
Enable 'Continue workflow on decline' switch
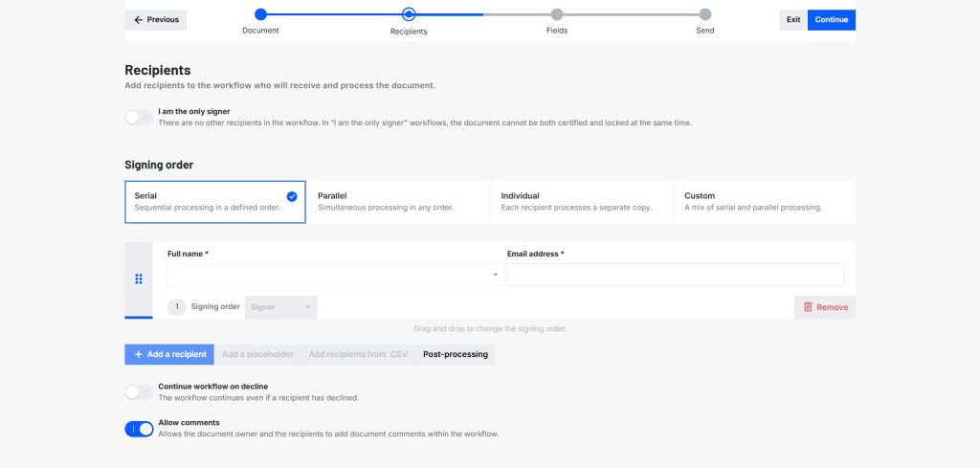(139, 392)
